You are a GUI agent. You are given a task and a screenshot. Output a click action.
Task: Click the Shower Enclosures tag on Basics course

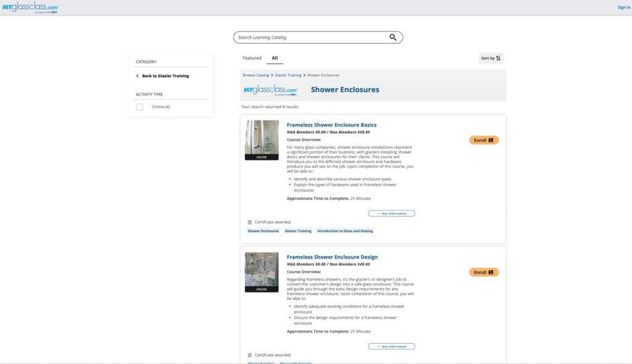263,231
